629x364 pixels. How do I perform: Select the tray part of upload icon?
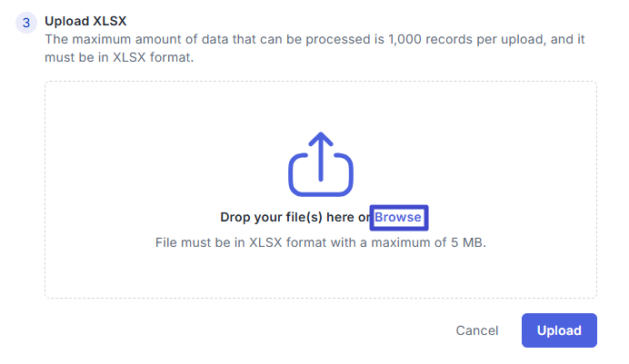(321, 180)
